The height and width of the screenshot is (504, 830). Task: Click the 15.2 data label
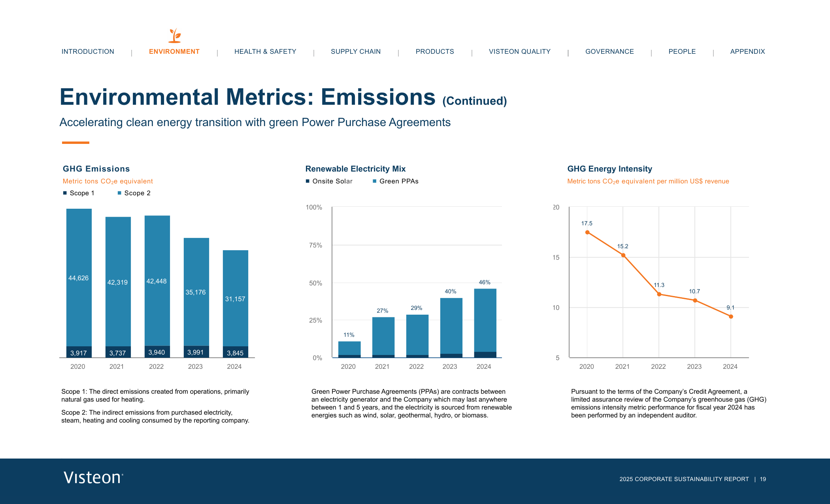click(x=622, y=246)
